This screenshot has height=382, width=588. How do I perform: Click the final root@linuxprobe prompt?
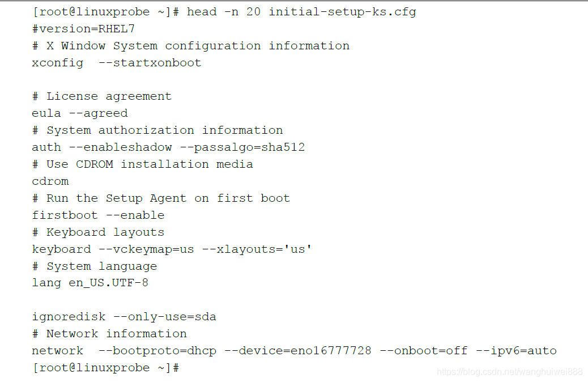click(106, 368)
